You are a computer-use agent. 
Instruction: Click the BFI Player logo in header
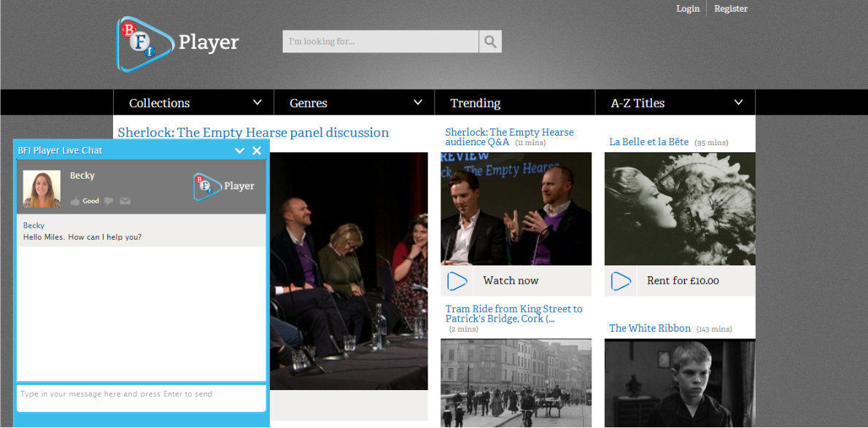178,44
